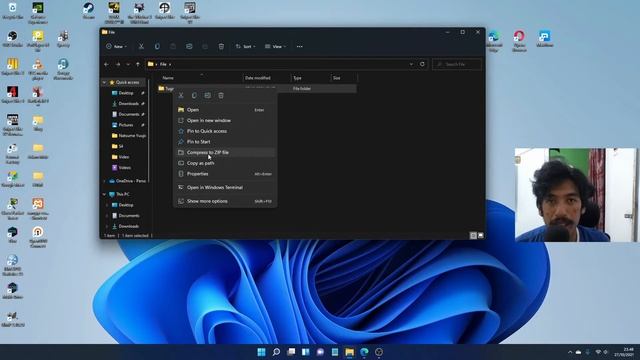Go forward with the Forward arrow

118,64
